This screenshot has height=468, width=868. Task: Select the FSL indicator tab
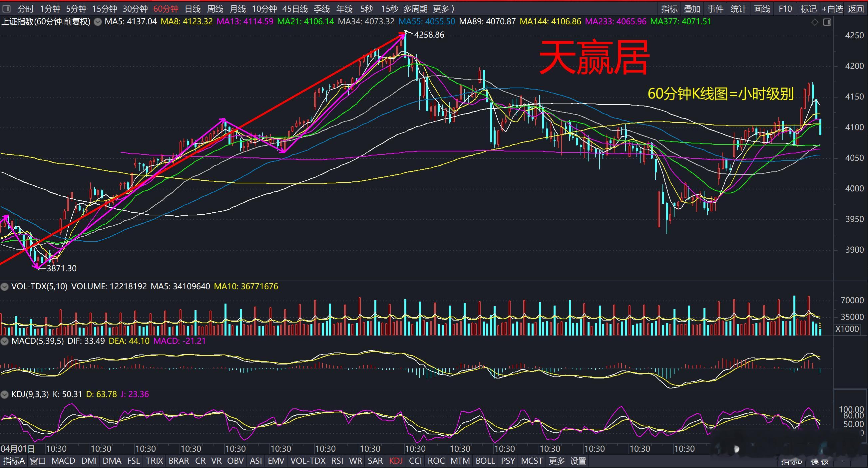coord(134,461)
